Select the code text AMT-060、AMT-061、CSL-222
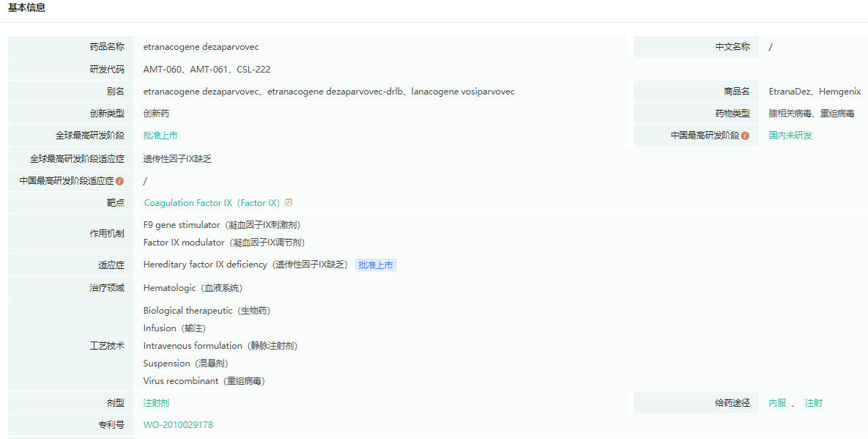The image size is (868, 439). tap(207, 70)
